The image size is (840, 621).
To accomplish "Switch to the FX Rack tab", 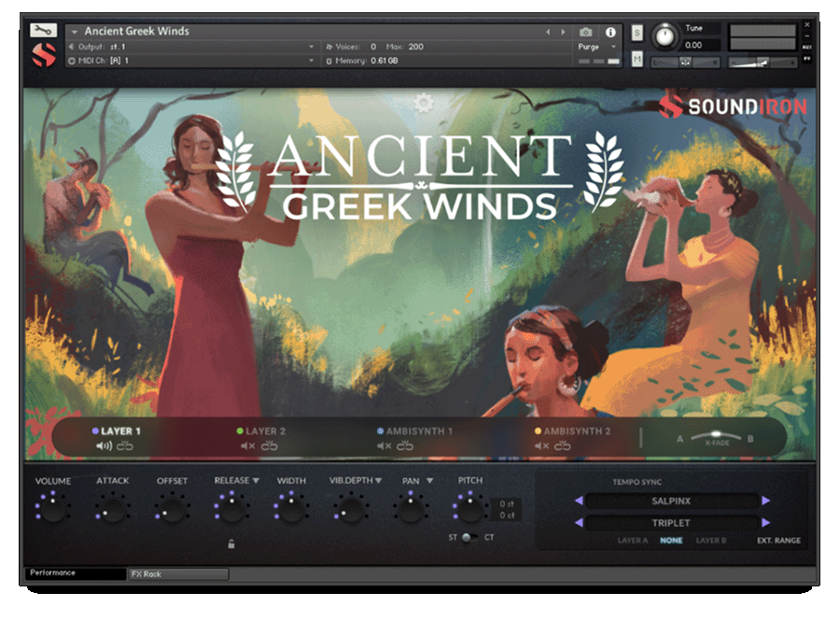I will click(178, 574).
